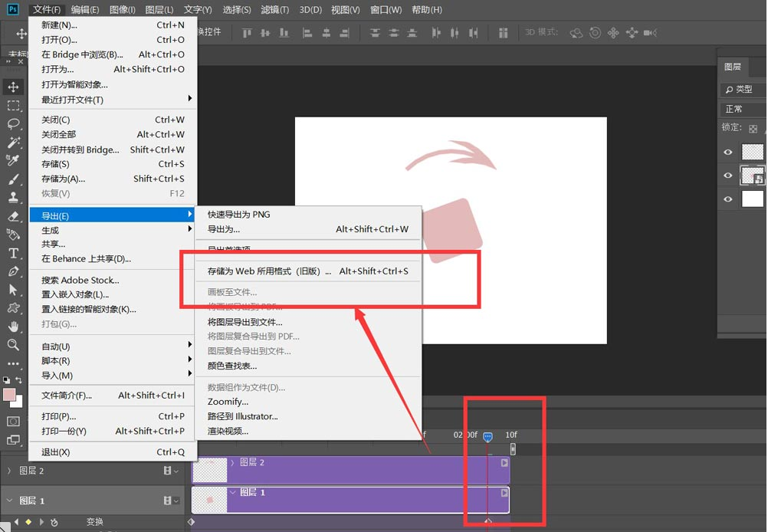Viewport: 768px width, 532px height.
Task: Click the 3D rotate mode icon
Action: (x=576, y=33)
